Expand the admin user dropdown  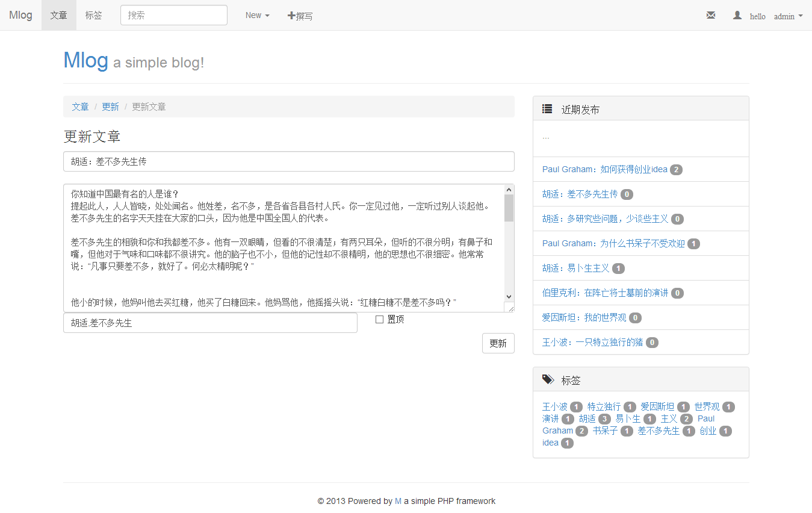[x=788, y=16]
